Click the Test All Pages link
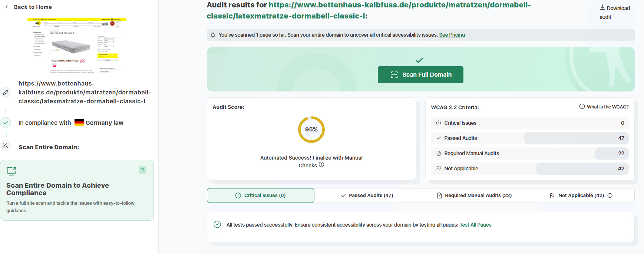This screenshot has width=644, height=254. 475,225
